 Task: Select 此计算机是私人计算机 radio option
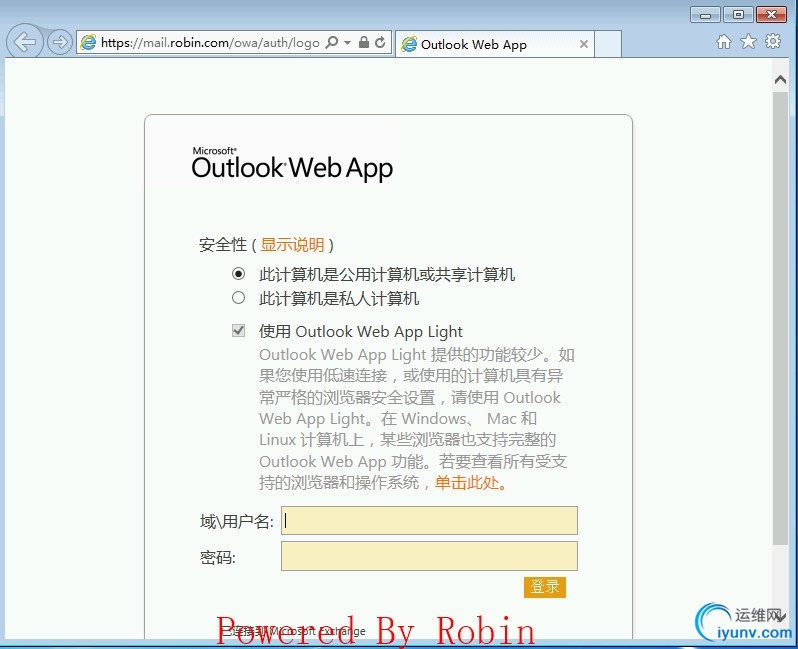point(238,298)
